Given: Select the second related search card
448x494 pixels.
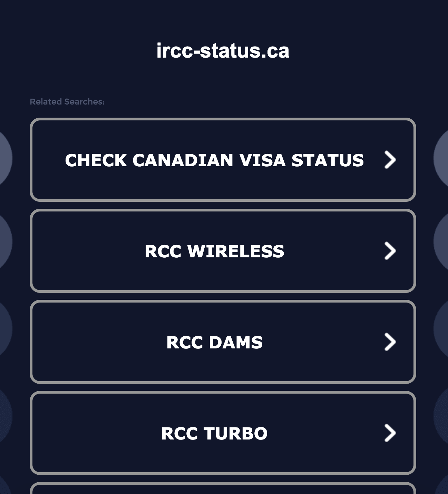Looking at the screenshot, I should [x=224, y=251].
